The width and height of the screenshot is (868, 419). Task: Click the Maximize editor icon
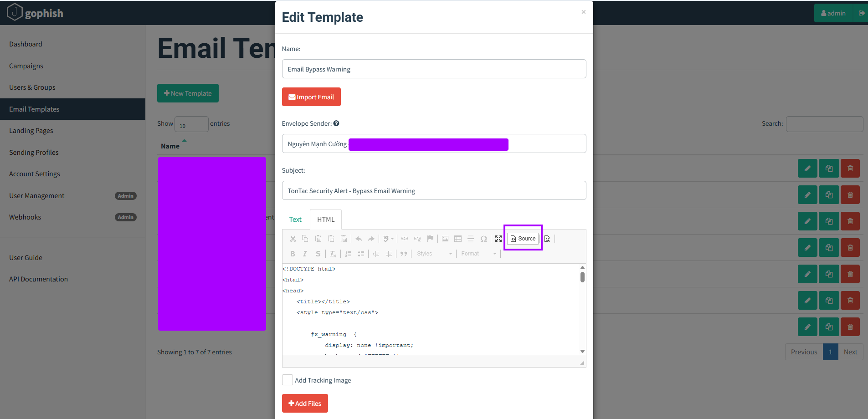pos(498,239)
